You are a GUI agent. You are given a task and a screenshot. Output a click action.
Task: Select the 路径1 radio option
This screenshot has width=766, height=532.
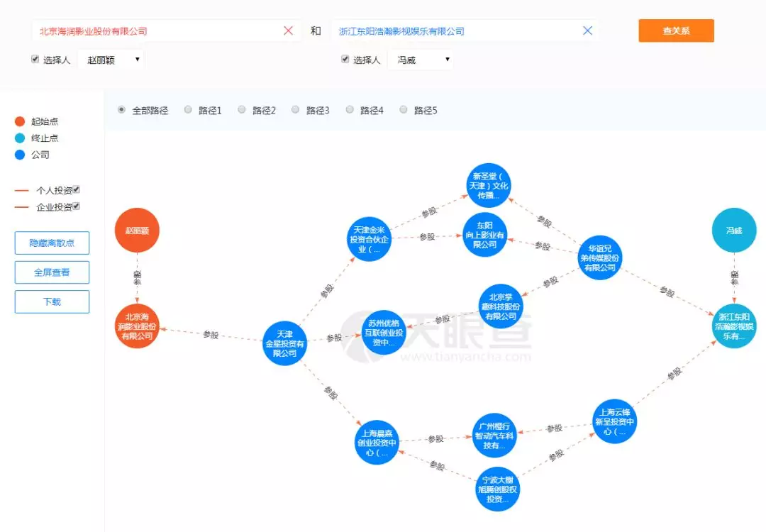pyautogui.click(x=188, y=110)
